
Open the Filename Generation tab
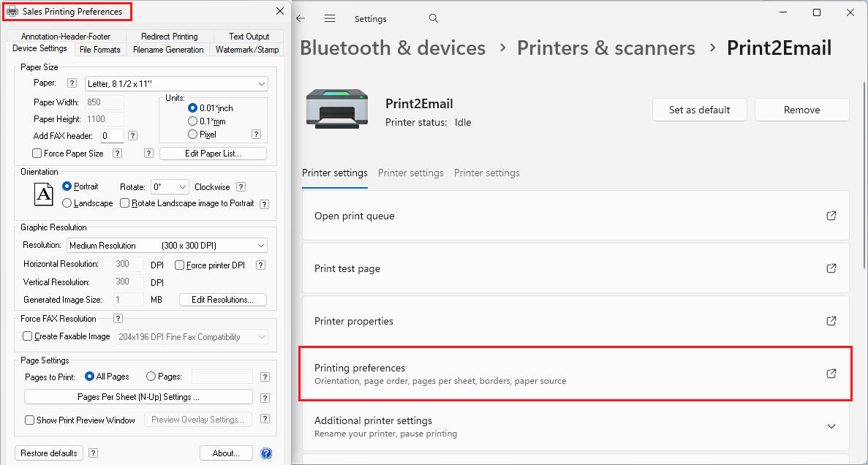[x=168, y=50]
